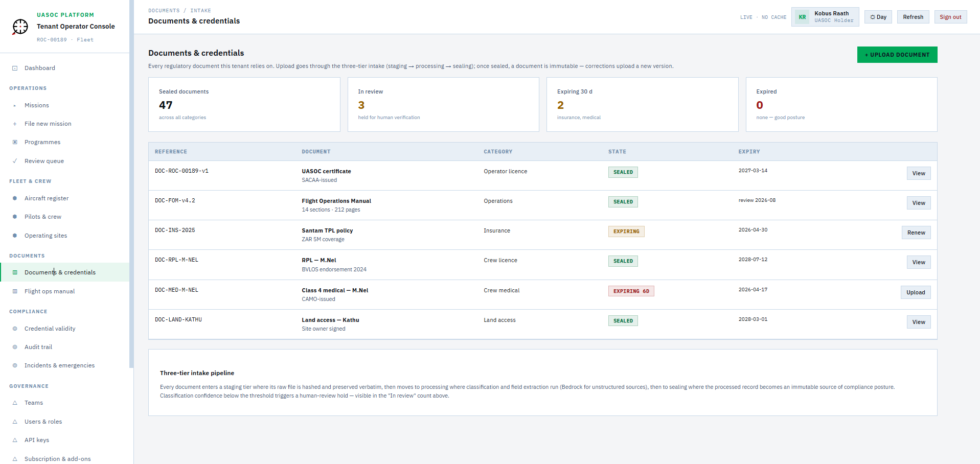Image resolution: width=980 pixels, height=464 pixels.
Task: Click the Teams triangle icon
Action: 15,403
